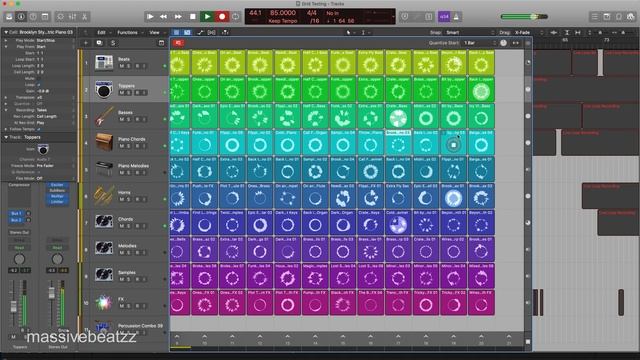Open the Browsers media button
Viewport: 640px width, 360px height.
click(x=631, y=17)
